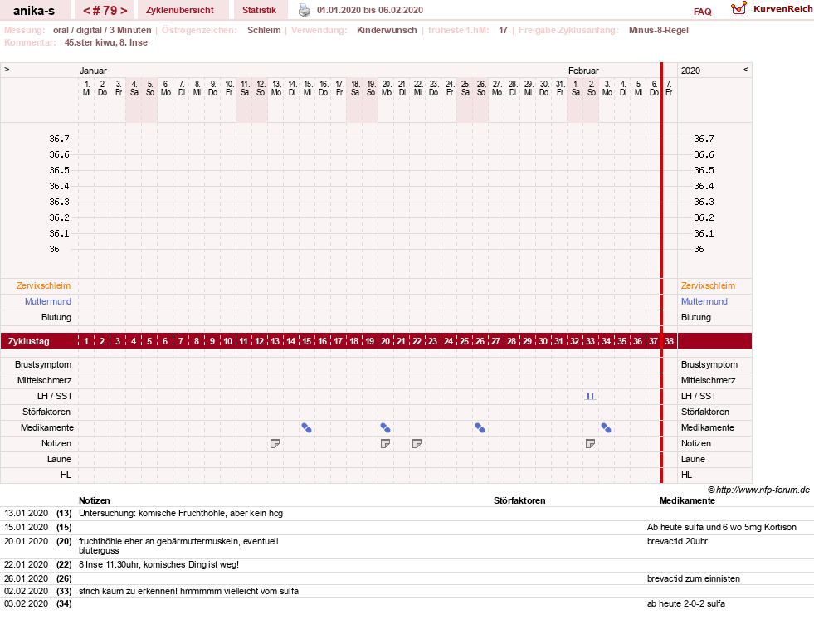The height and width of the screenshot is (644, 814).
Task: Open the FAQ link
Action: [702, 12]
